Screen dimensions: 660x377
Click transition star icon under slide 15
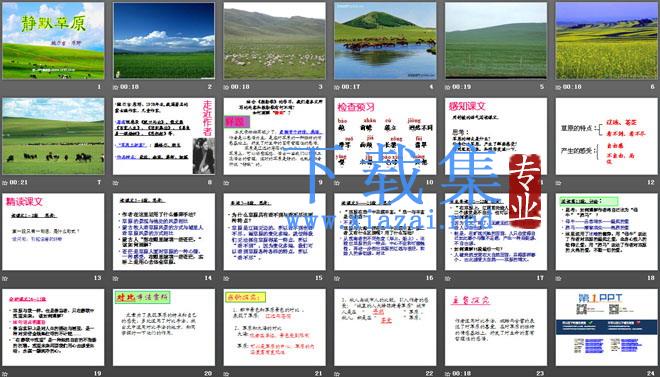point(226,278)
